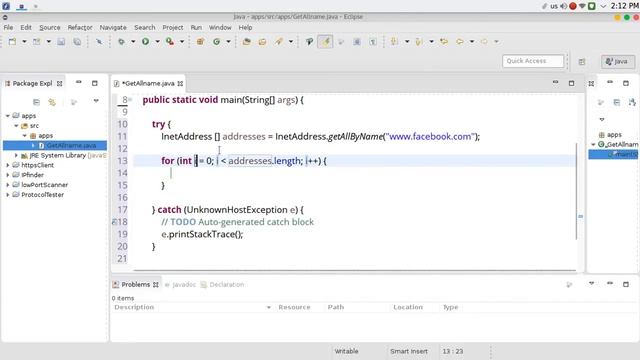
Task: Click the Previous Annotation icon
Action: tap(419, 42)
